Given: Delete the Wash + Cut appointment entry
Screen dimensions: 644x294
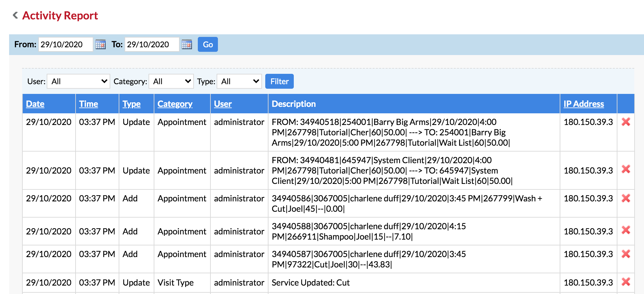Looking at the screenshot, I should click(626, 198).
